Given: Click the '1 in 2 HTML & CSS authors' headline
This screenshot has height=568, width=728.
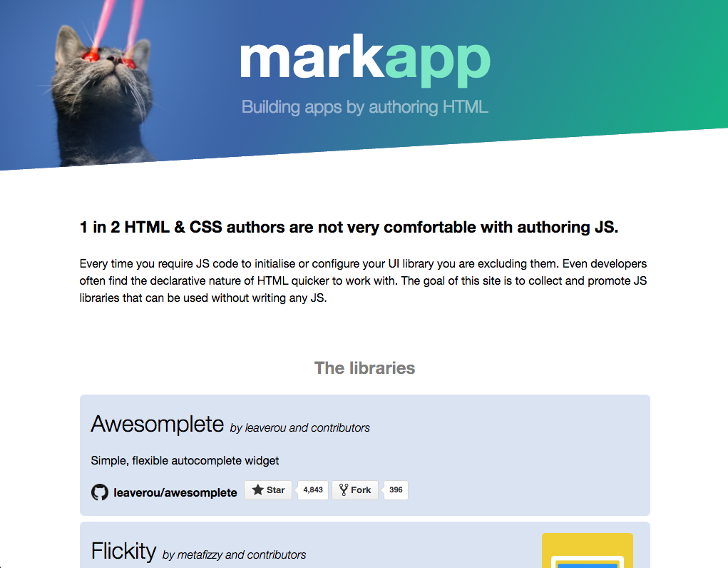Looking at the screenshot, I should coord(349,228).
